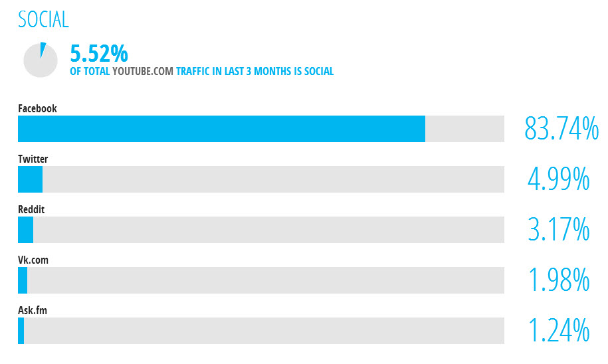608x364 pixels.
Task: Select the Reddit label
Action: pos(31,209)
